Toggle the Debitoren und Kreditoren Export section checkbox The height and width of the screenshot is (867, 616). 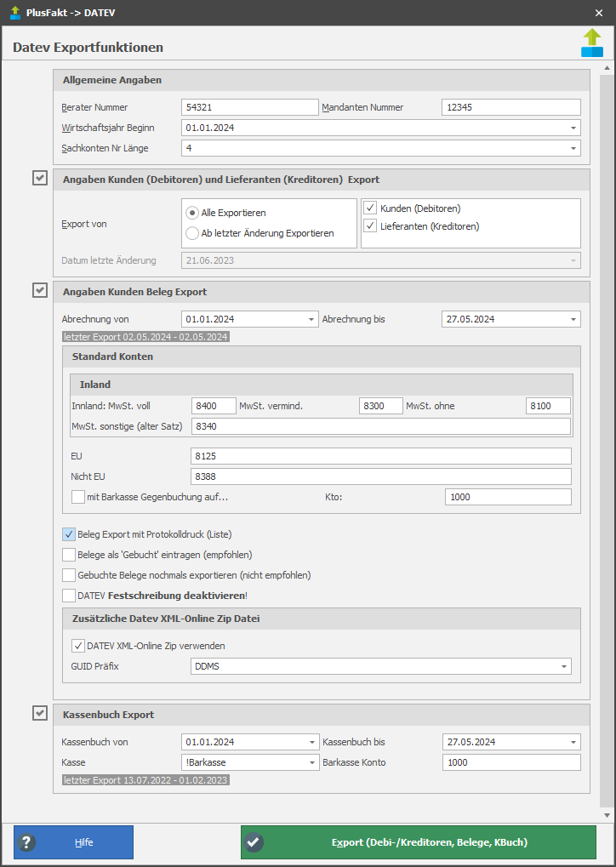(x=40, y=178)
